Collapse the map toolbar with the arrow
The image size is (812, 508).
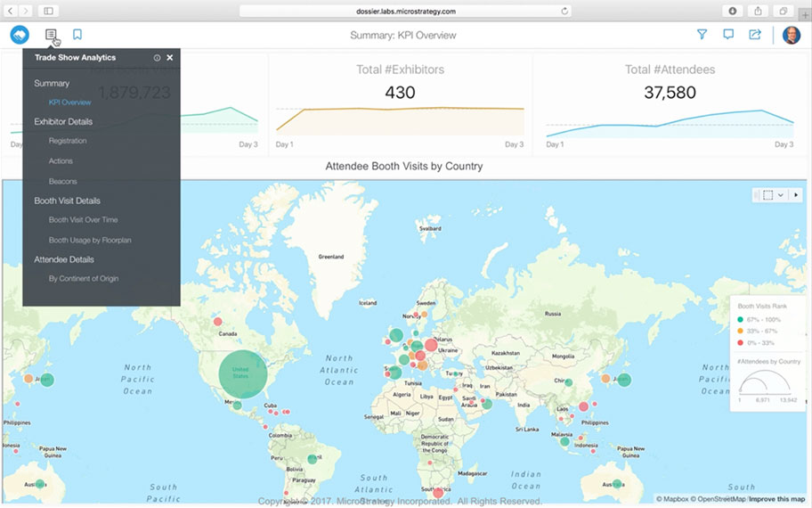tap(796, 194)
